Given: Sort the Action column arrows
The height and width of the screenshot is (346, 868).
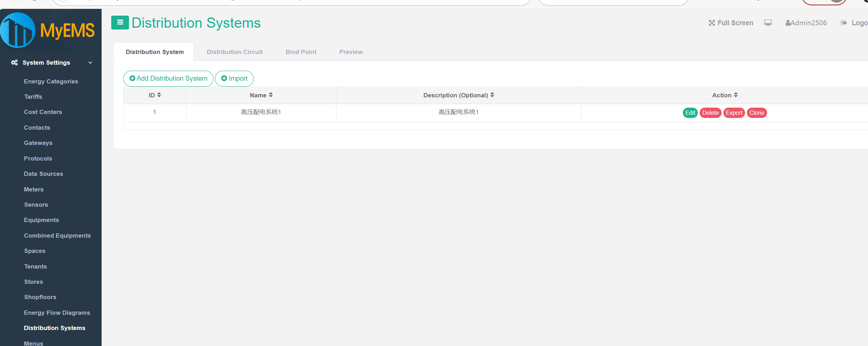Looking at the screenshot, I should [x=736, y=95].
